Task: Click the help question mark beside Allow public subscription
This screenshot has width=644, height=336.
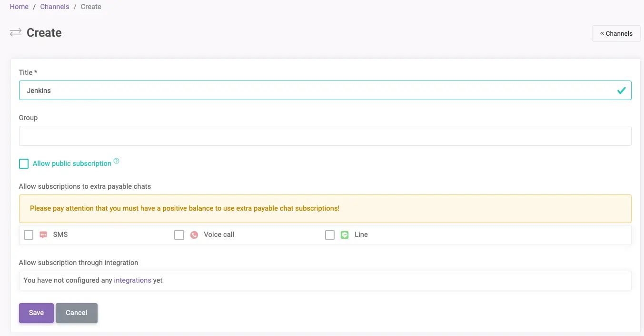Action: [117, 161]
